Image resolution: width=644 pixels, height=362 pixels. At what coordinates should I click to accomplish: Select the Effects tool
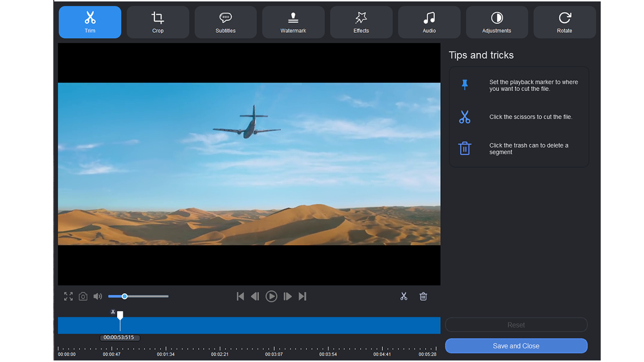[361, 22]
